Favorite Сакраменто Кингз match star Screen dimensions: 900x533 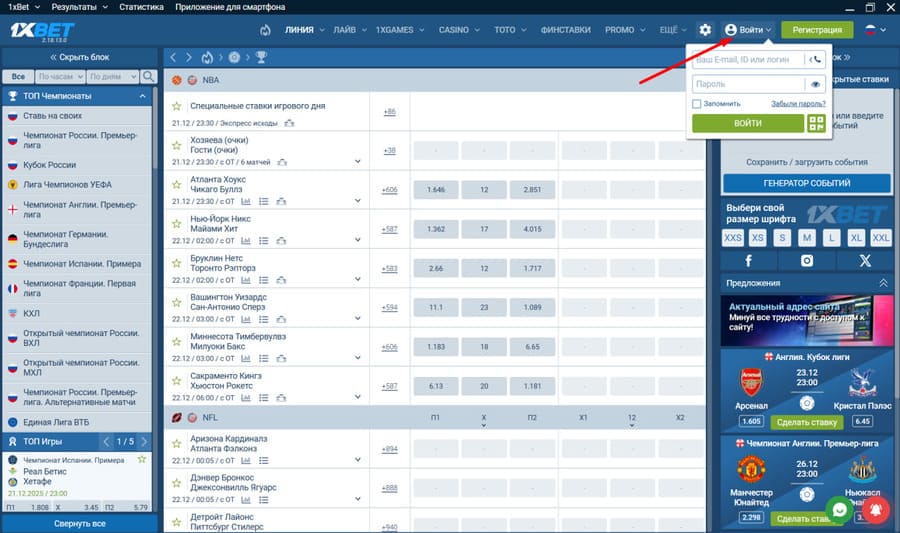[x=177, y=381]
